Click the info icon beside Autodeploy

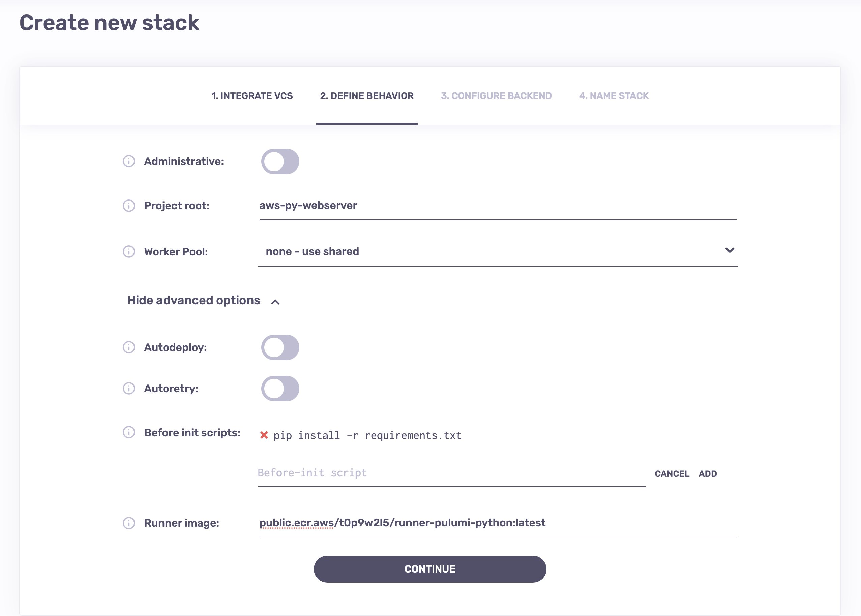click(129, 347)
